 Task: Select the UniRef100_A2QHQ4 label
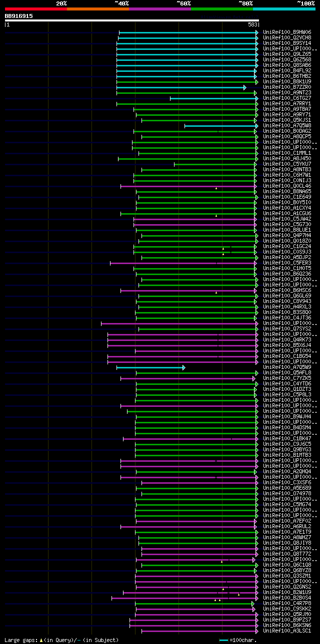(286, 471)
